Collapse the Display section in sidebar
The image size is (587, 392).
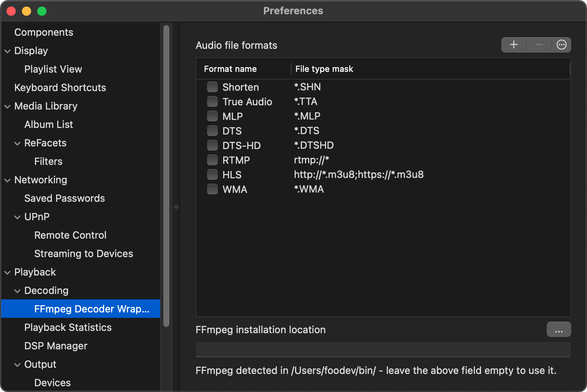pos(7,51)
